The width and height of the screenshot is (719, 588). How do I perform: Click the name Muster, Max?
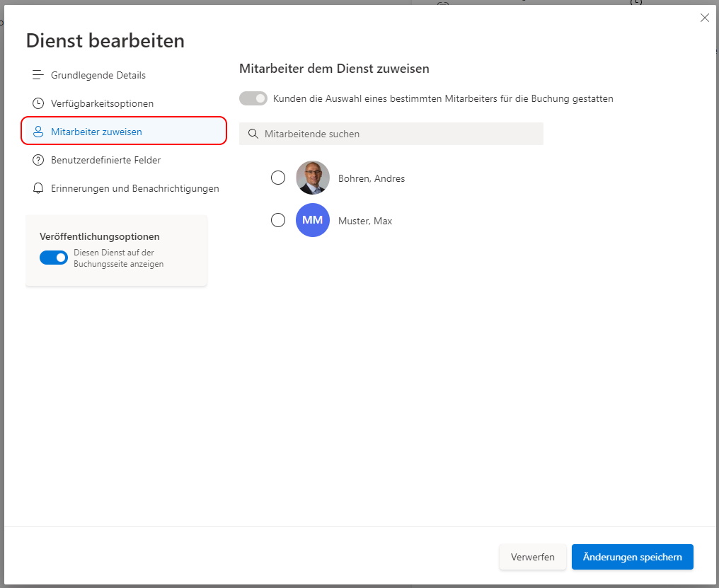(365, 221)
